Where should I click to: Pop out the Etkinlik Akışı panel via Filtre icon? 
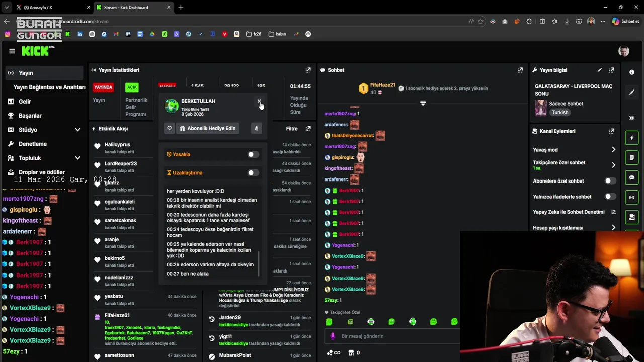point(308,129)
